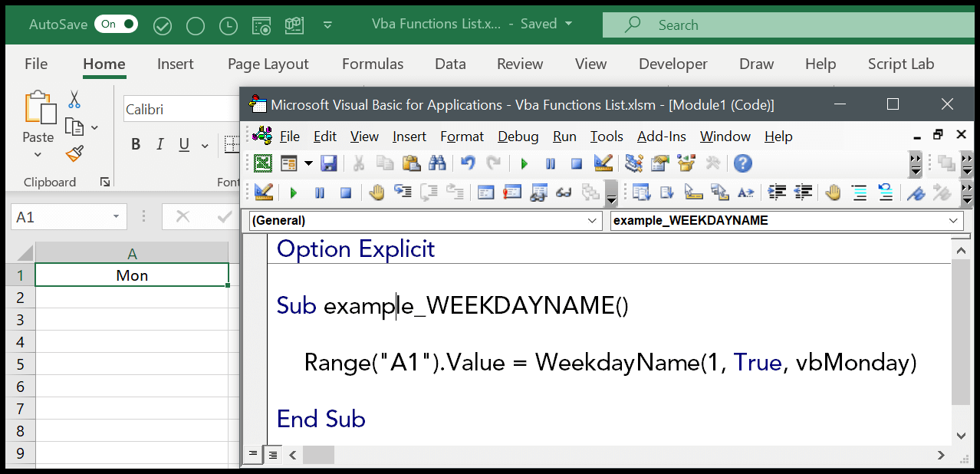Image resolution: width=980 pixels, height=474 pixels.
Task: Toggle italic formatting in the ribbon
Action: 160,143
